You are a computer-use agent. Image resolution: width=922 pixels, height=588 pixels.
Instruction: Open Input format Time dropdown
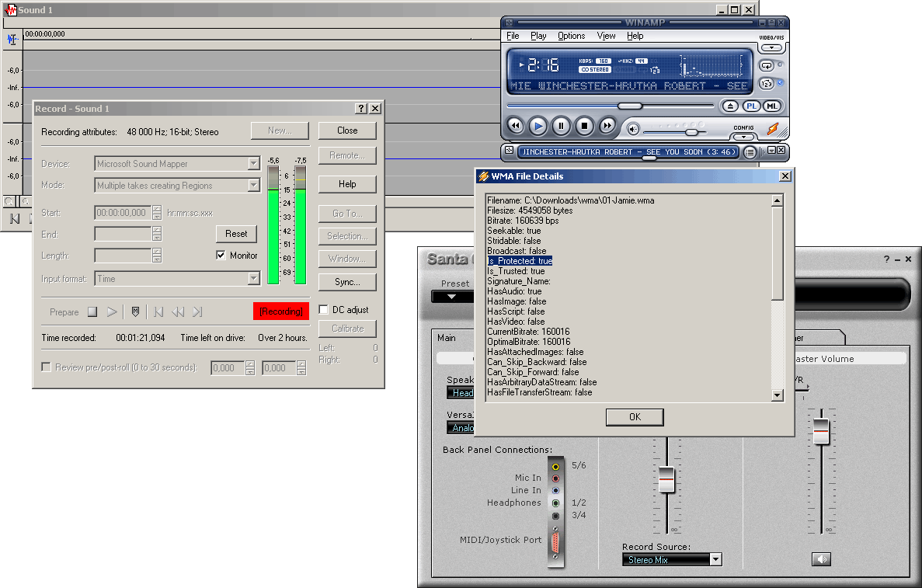[253, 279]
